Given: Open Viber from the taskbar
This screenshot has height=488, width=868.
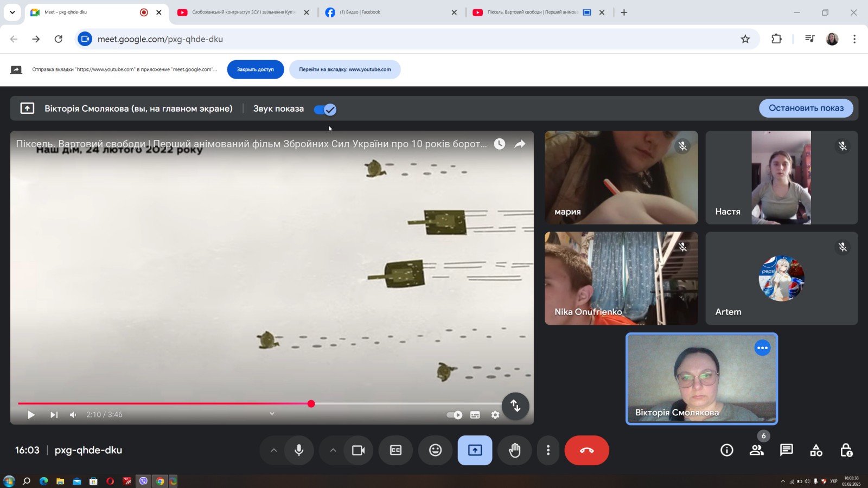Looking at the screenshot, I should [143, 481].
